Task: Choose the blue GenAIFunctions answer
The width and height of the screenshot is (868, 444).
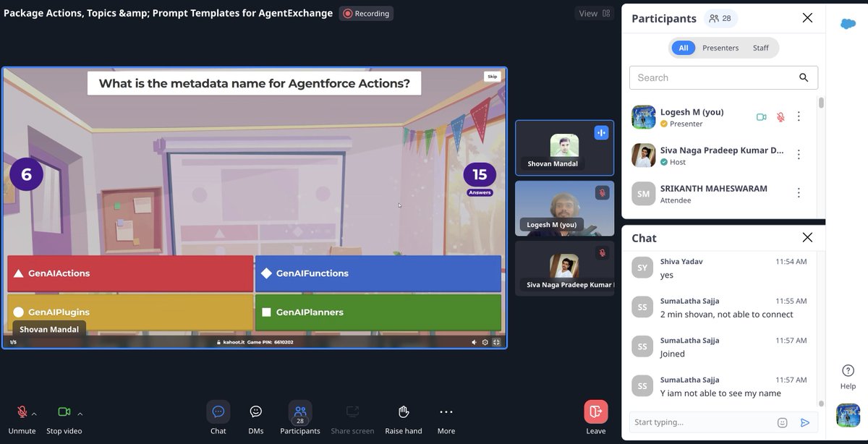Action: (x=378, y=273)
